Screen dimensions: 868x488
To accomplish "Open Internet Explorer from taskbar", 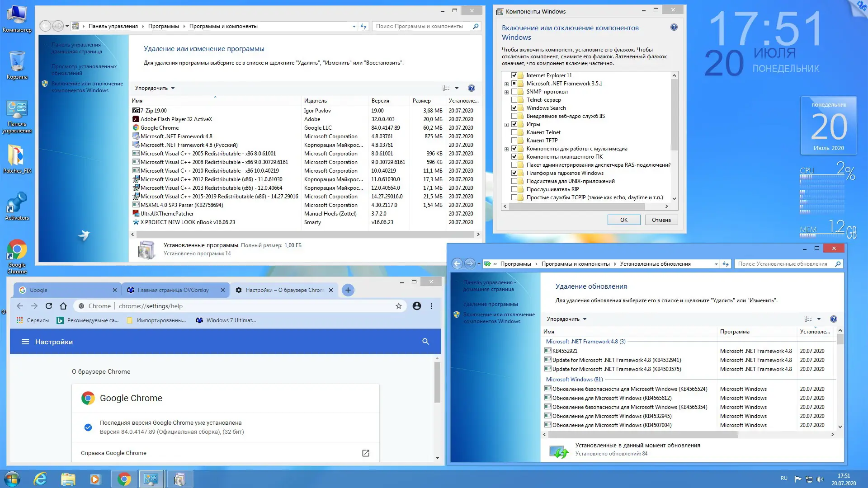I will tap(40, 479).
